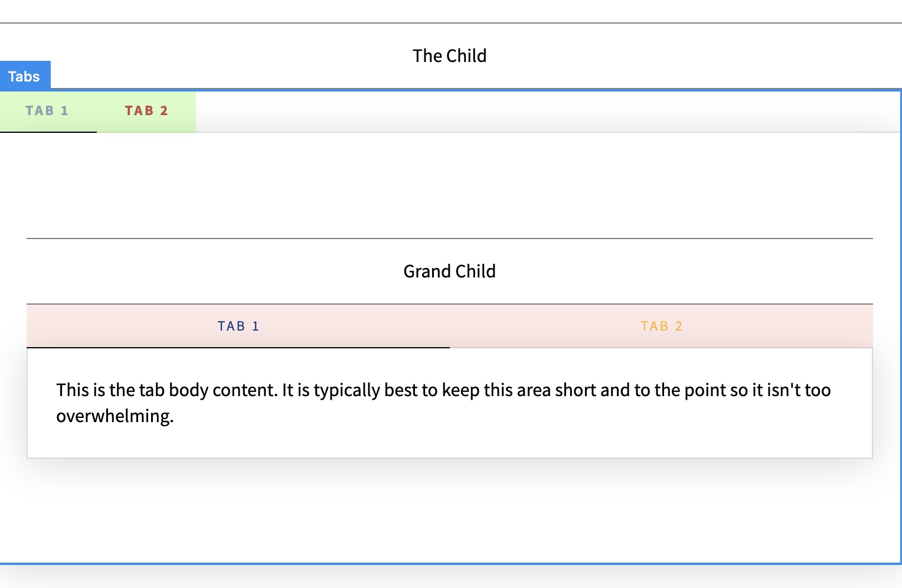Click the empty space below the body card

coord(450,511)
